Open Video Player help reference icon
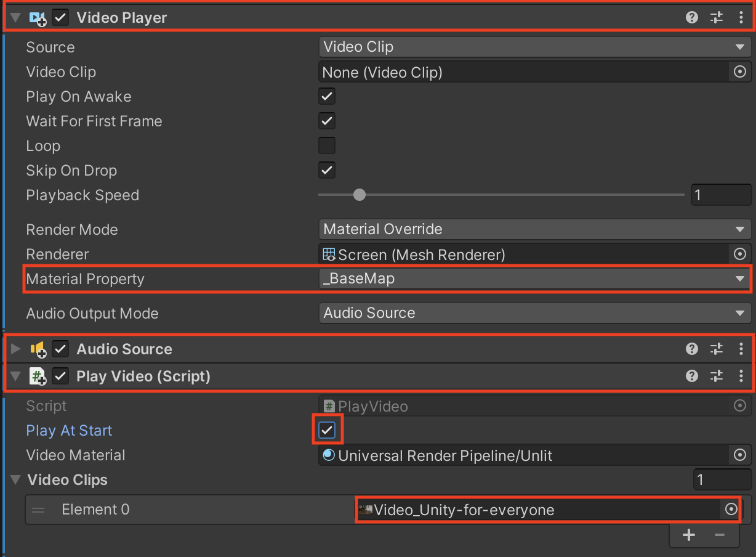The width and height of the screenshot is (756, 557). pos(692,18)
